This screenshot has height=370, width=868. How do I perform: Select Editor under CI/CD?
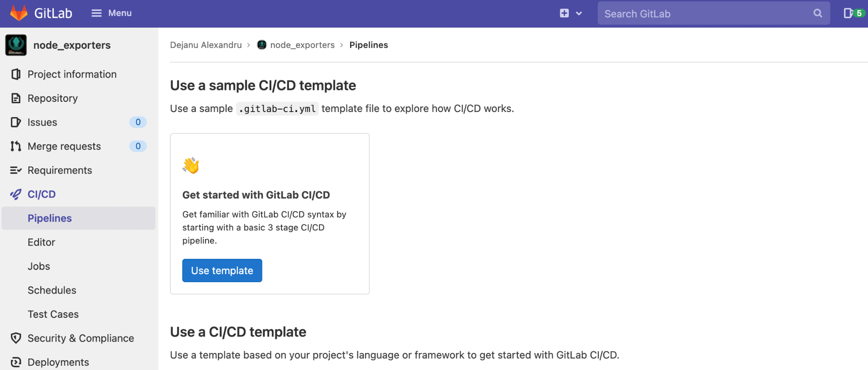pos(41,242)
